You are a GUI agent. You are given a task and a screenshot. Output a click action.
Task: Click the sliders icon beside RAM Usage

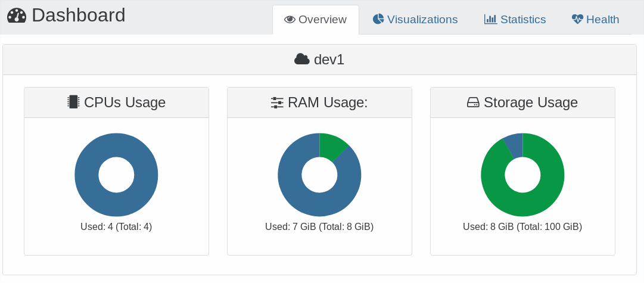[277, 102]
